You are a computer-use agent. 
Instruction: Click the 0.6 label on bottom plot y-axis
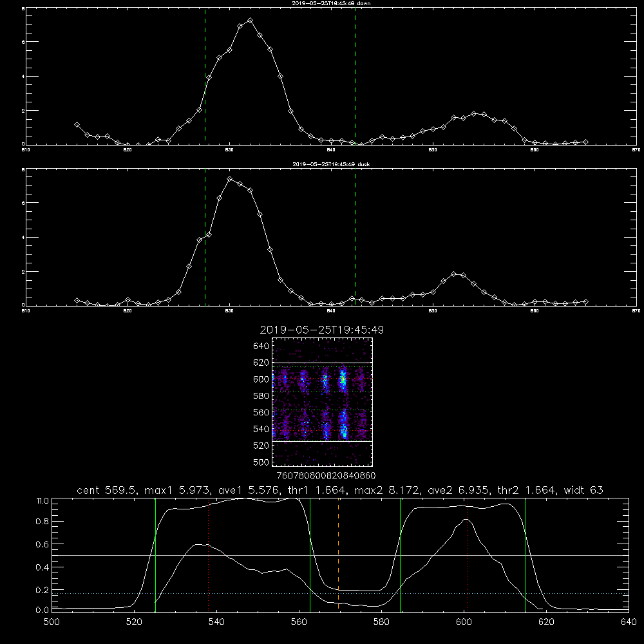(x=42, y=544)
